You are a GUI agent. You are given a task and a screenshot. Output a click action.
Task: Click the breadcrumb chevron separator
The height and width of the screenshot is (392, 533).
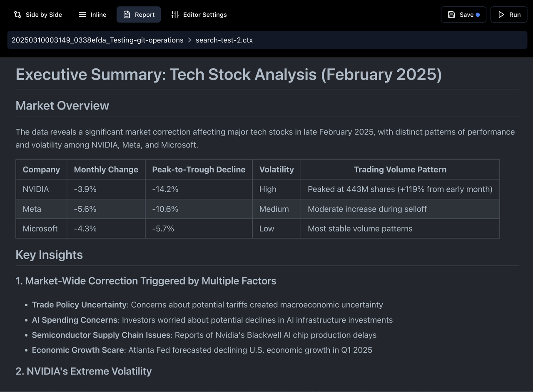pyautogui.click(x=189, y=40)
